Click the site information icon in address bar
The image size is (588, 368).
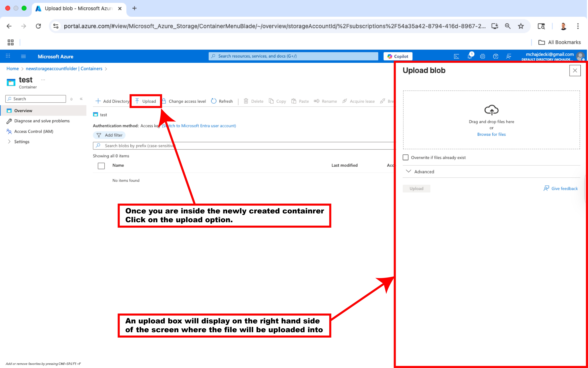tap(56, 26)
